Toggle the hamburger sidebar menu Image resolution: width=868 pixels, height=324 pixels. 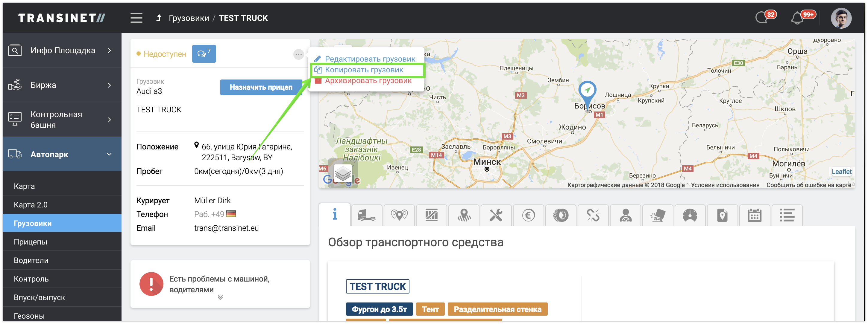click(x=136, y=18)
